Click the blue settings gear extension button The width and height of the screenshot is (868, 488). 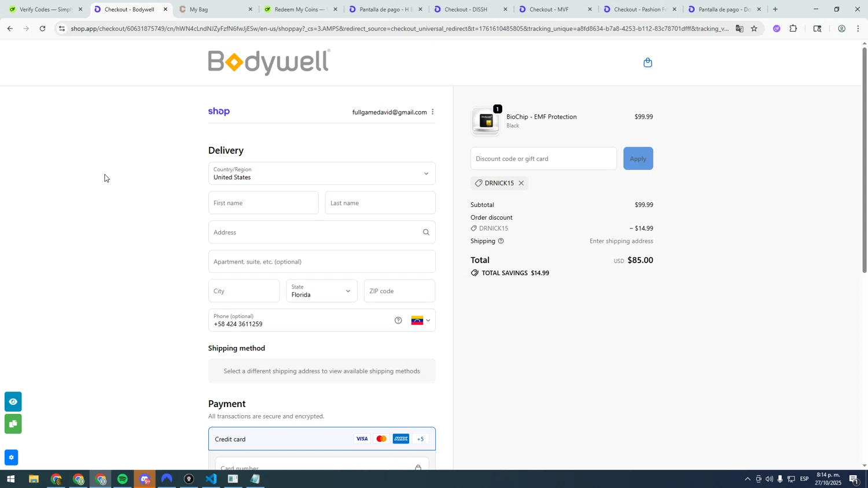click(11, 457)
